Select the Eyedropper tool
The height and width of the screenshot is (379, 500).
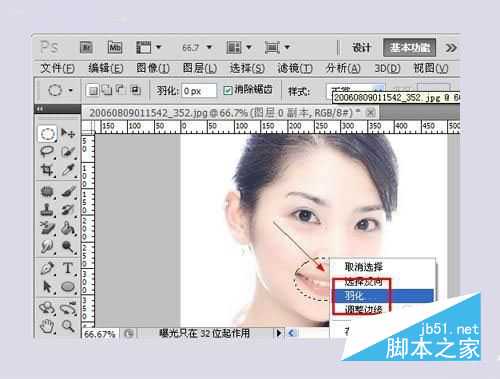click(x=68, y=170)
